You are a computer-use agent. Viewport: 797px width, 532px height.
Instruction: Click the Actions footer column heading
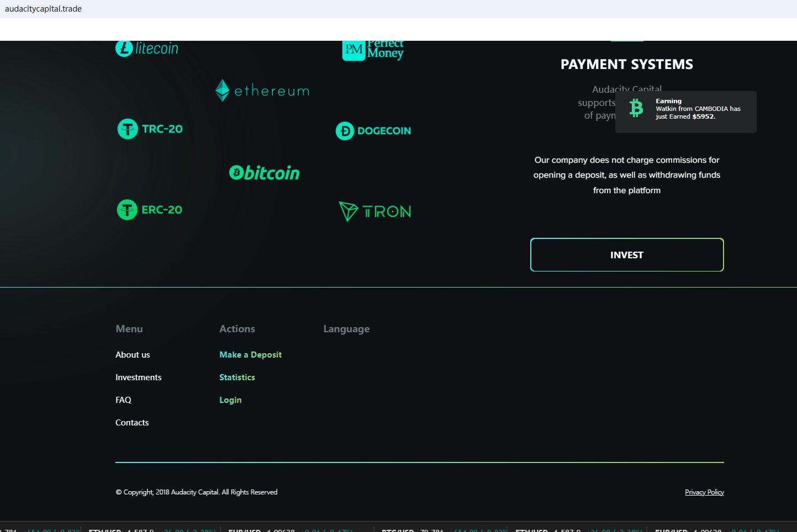pos(237,329)
